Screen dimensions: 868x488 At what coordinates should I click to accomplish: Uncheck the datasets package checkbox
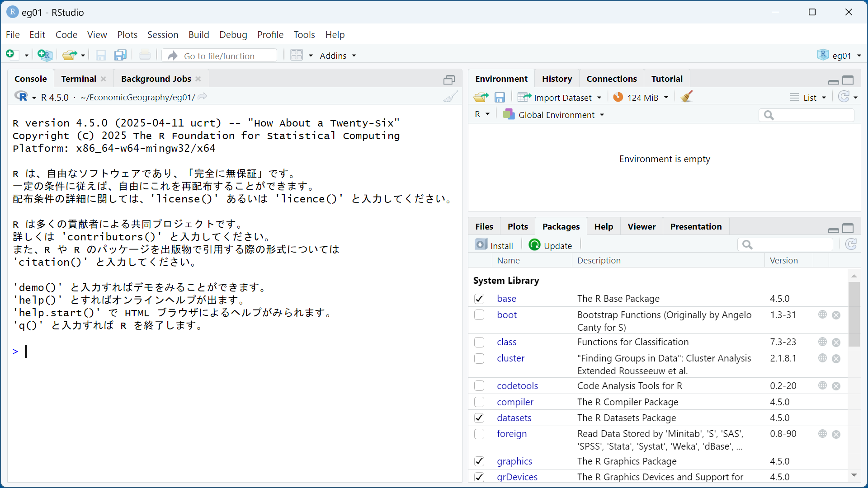(479, 418)
